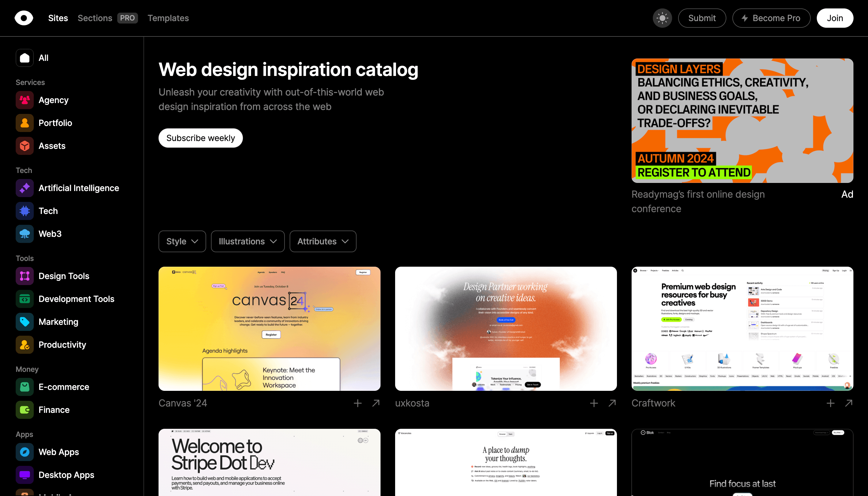The width and height of the screenshot is (868, 496).
Task: Click the eye logo in the header
Action: (24, 18)
